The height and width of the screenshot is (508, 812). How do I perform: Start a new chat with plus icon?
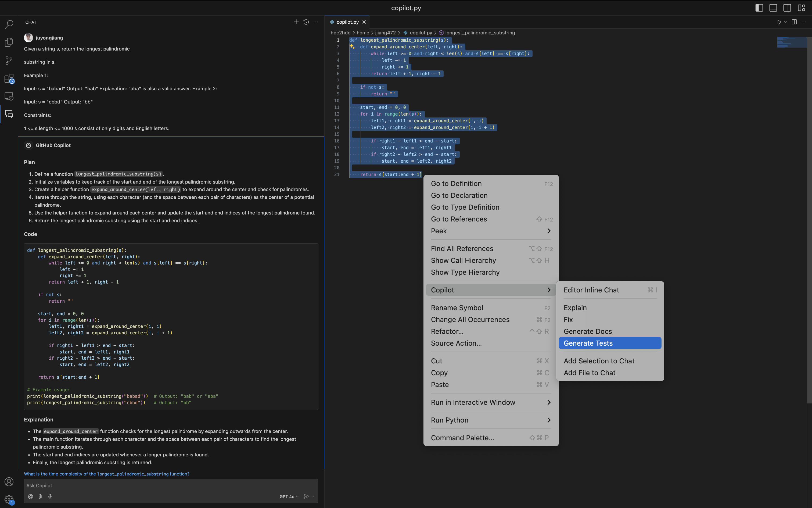(296, 22)
